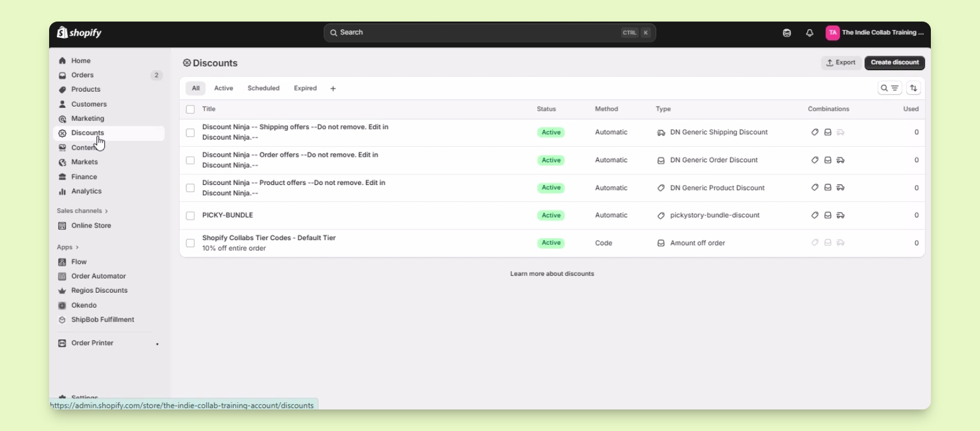Click order type icon for DN Generic Order Discount
Viewport: 980px width, 431px height.
coord(661,160)
